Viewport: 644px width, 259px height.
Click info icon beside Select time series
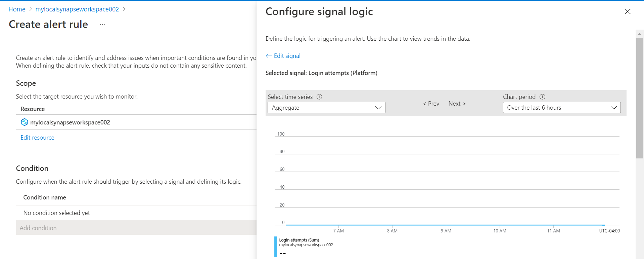tap(319, 97)
